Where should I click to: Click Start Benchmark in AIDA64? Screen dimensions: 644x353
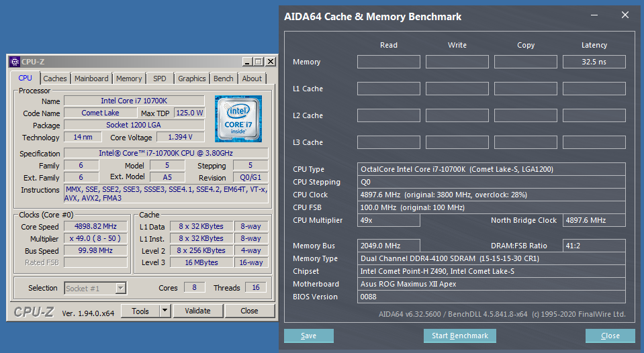pyautogui.click(x=459, y=336)
